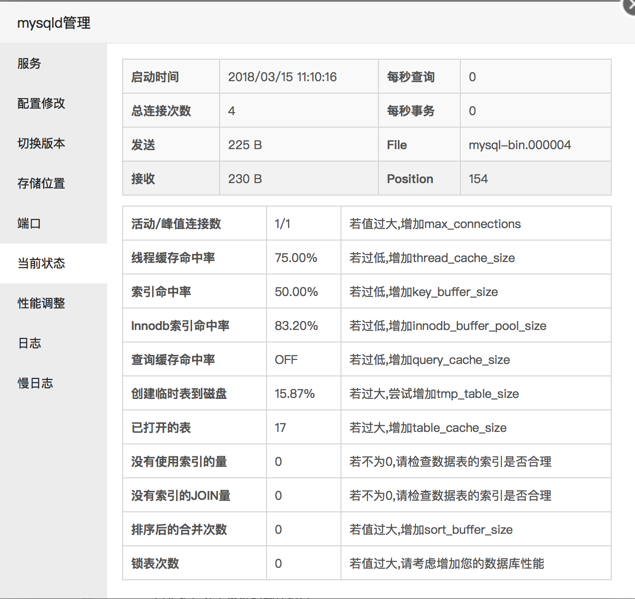Click the 每秒查询 label
Screen dimensions: 635x599
(x=411, y=77)
